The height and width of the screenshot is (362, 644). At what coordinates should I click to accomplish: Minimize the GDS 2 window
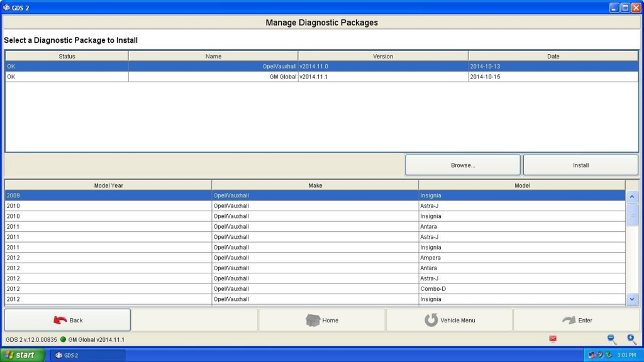click(x=614, y=8)
